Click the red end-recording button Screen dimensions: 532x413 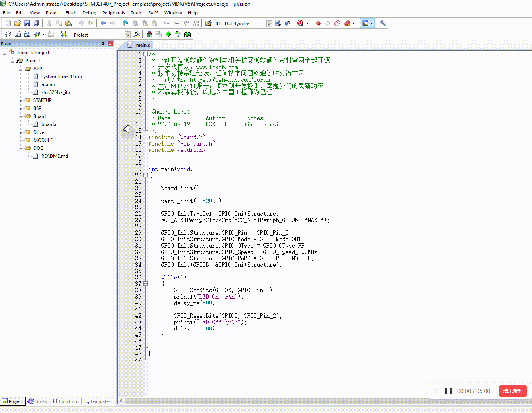tap(512, 391)
